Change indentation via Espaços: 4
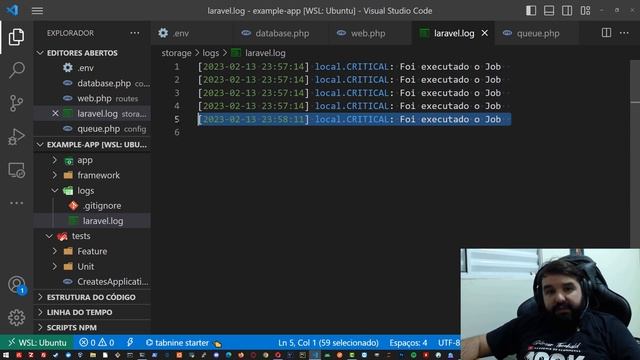The width and height of the screenshot is (640, 360). point(408,343)
